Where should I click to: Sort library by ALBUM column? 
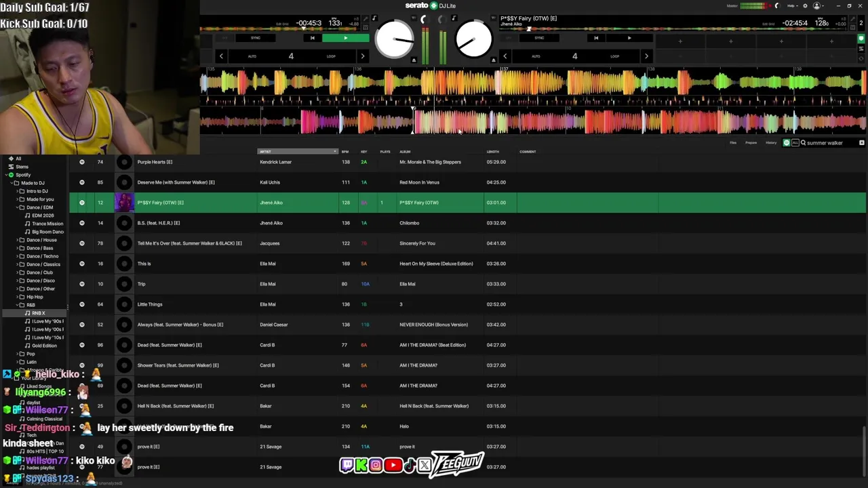406,152
